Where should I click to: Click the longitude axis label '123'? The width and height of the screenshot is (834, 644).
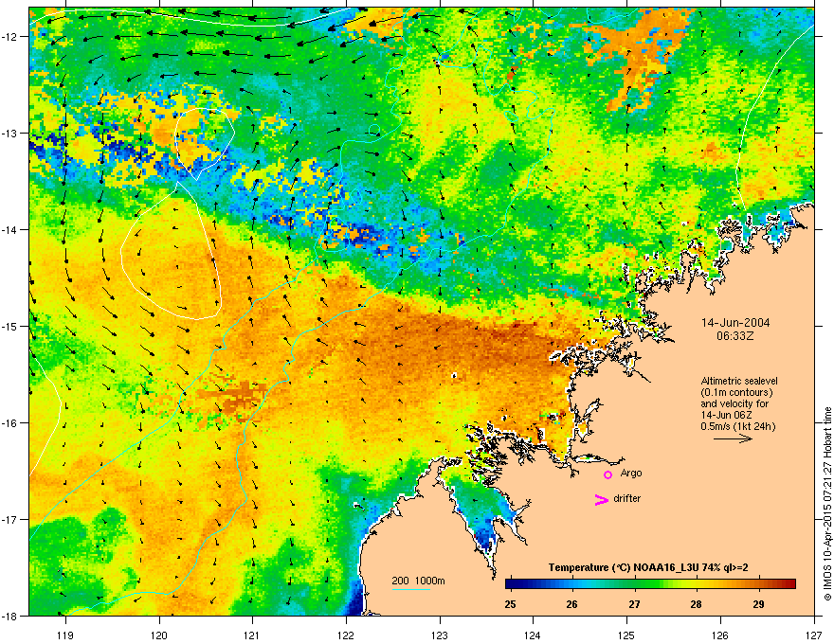coord(440,635)
